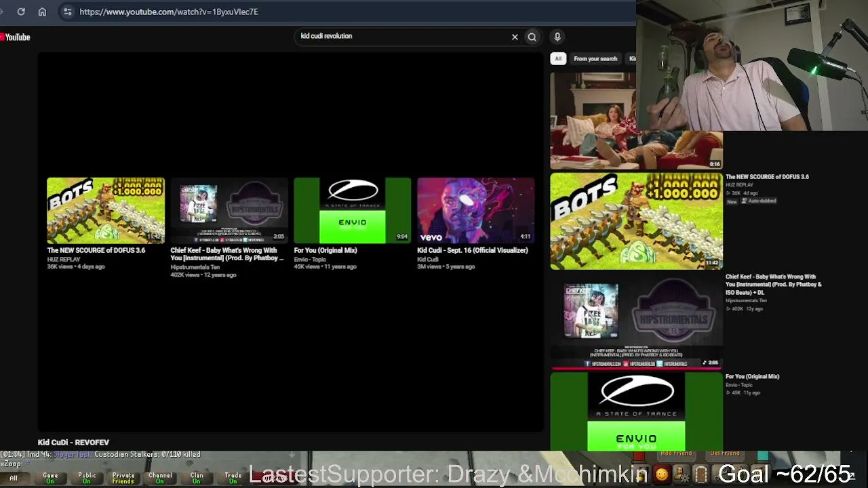Open the sidebar BOTS +1.000.000 thumbnail
This screenshot has height=488, width=868.
point(636,221)
